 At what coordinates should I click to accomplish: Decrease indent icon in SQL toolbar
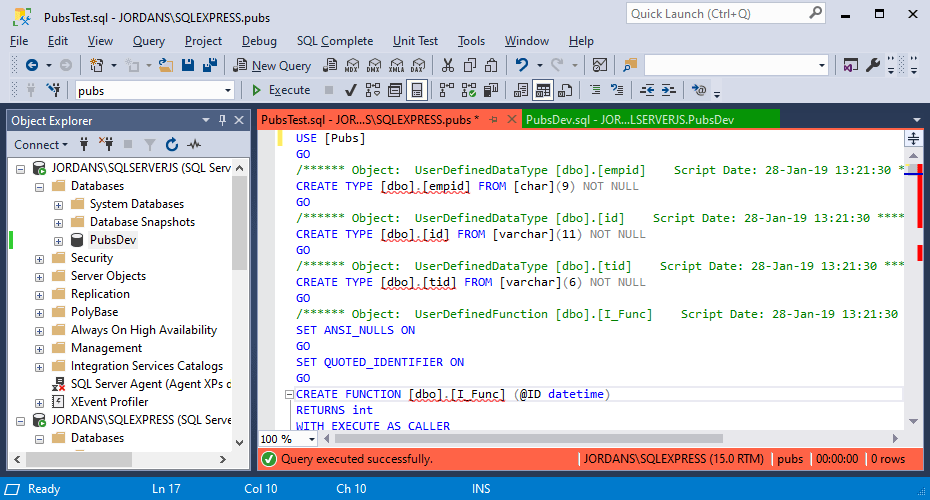(x=647, y=90)
